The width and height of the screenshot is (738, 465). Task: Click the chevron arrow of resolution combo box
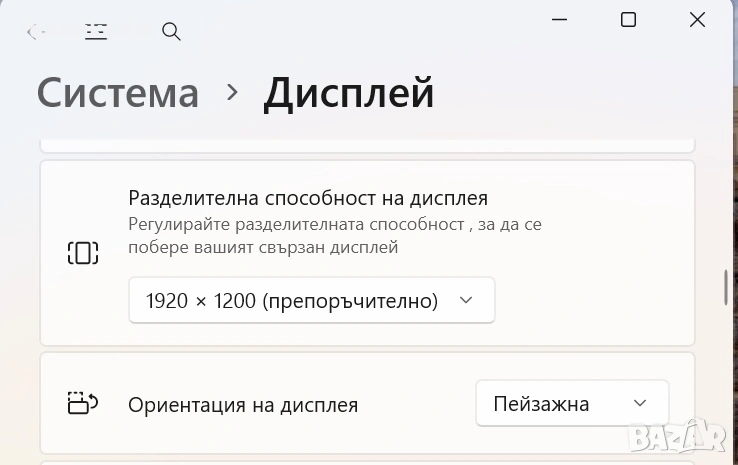[x=464, y=300]
